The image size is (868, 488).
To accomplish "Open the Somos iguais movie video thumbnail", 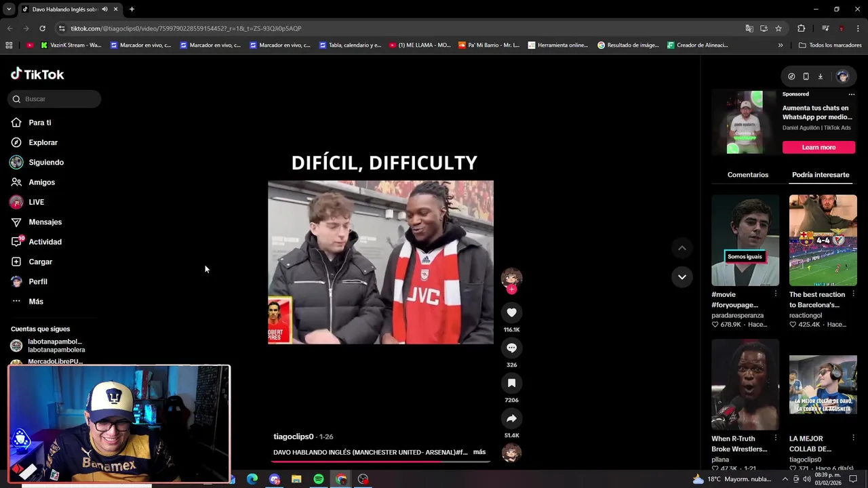I will click(745, 241).
